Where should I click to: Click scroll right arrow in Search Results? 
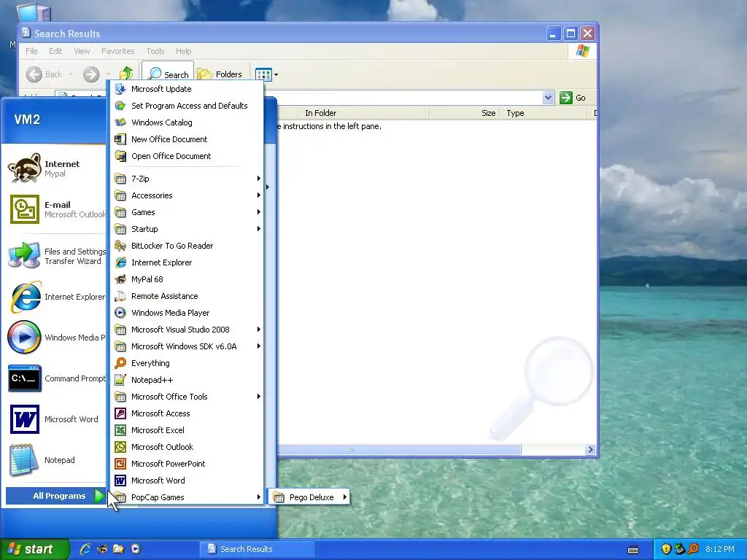point(590,449)
